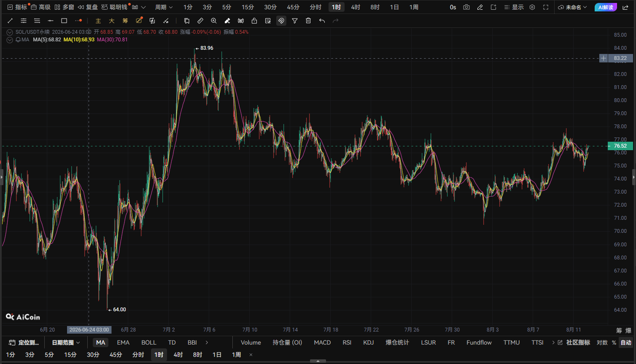This screenshot has width=636, height=364.
Task: Click the 爆 liquidation button at chart corner
Action: coord(628,330)
